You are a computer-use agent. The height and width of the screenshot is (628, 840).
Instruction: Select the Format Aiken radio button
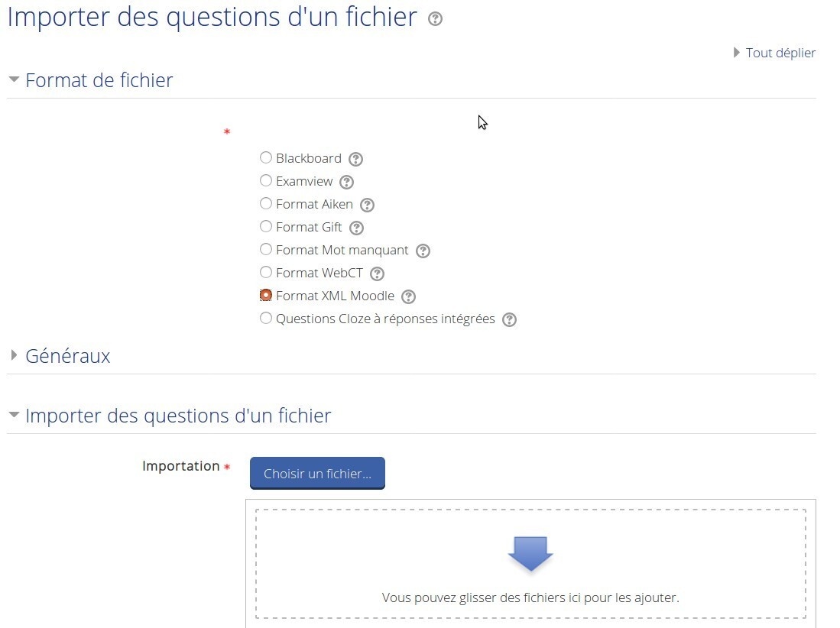click(x=266, y=203)
